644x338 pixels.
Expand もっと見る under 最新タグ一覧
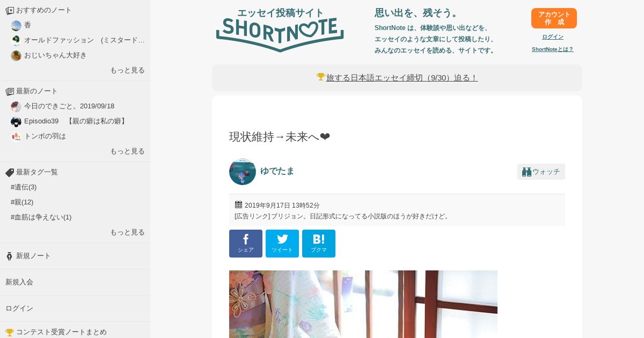(x=128, y=232)
